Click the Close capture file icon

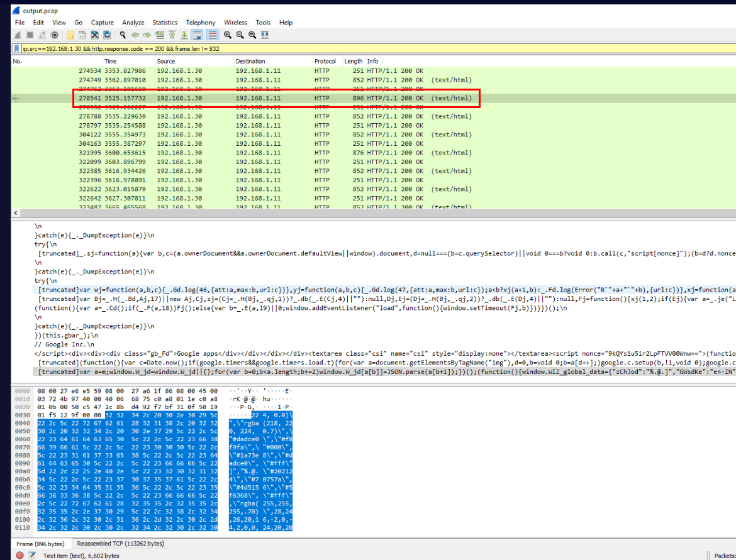[x=95, y=35]
